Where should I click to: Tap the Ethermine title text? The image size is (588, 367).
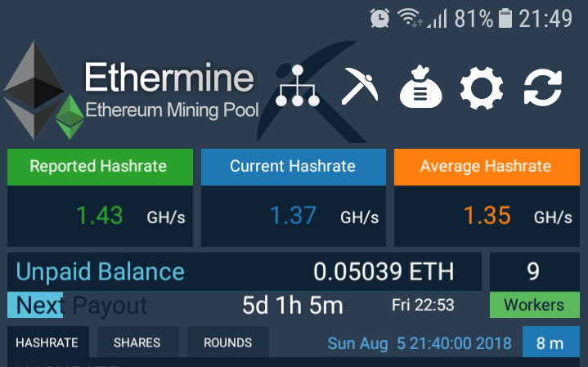[x=169, y=77]
